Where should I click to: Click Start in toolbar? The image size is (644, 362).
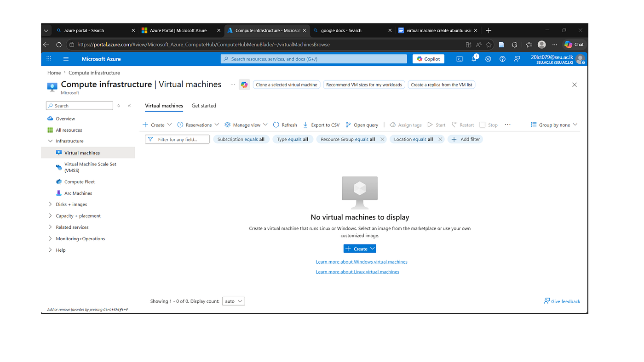437,125
